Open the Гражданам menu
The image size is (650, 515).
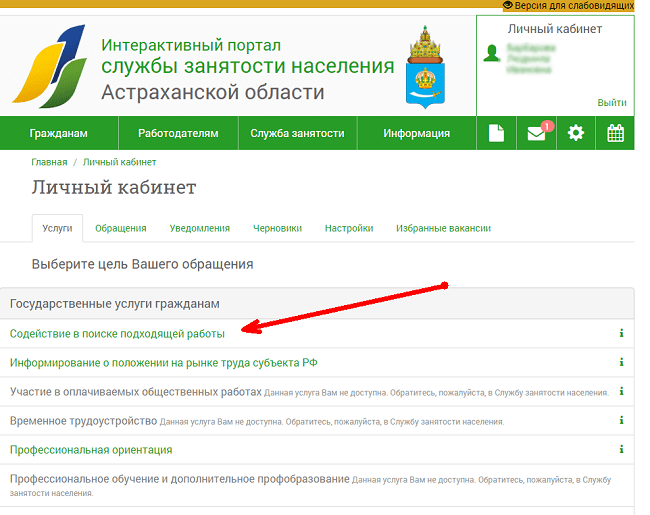[58, 133]
